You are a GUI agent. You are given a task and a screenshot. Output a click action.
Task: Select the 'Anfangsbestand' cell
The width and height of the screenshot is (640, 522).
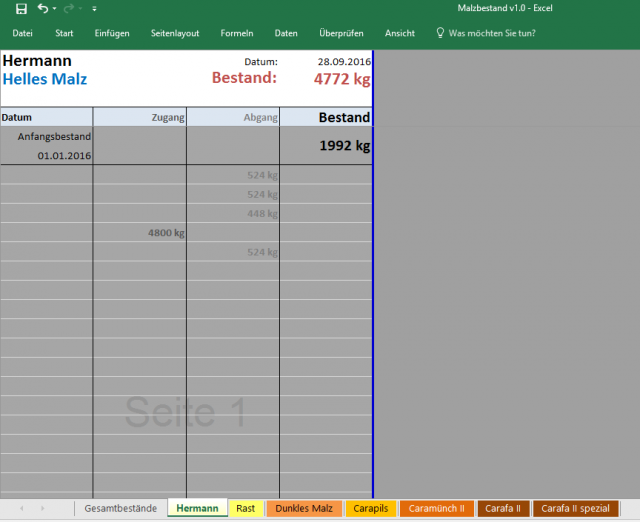click(x=47, y=136)
